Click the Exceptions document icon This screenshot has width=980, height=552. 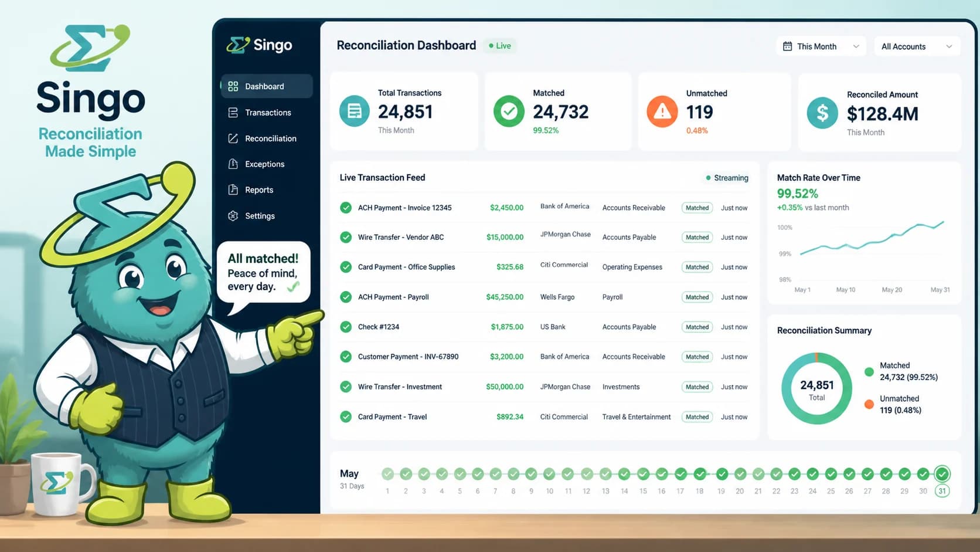tap(233, 164)
